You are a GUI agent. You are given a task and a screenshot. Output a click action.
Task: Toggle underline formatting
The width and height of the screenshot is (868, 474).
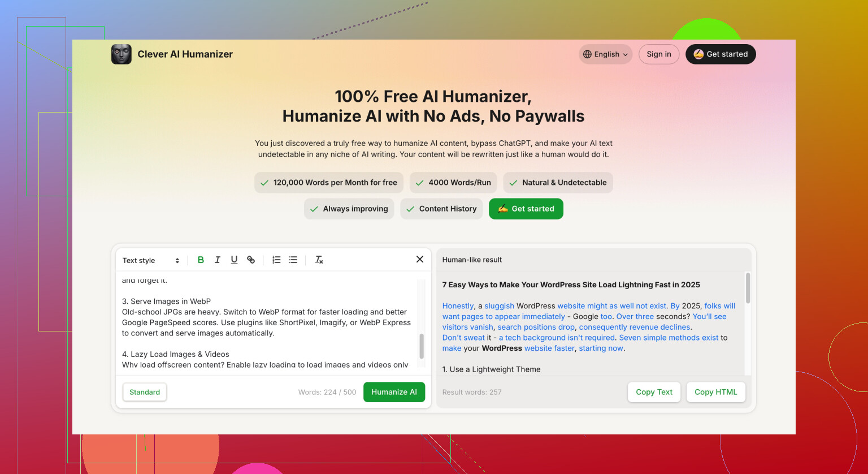tap(234, 260)
